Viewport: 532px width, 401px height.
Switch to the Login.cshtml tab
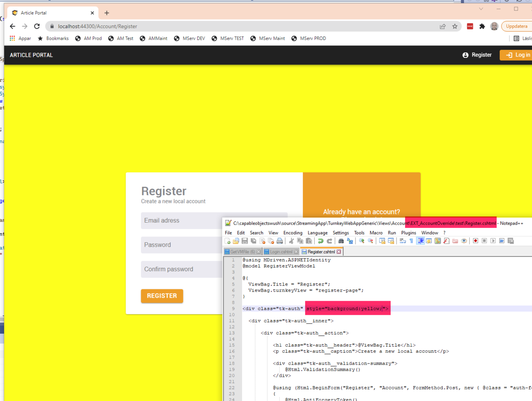click(x=281, y=252)
